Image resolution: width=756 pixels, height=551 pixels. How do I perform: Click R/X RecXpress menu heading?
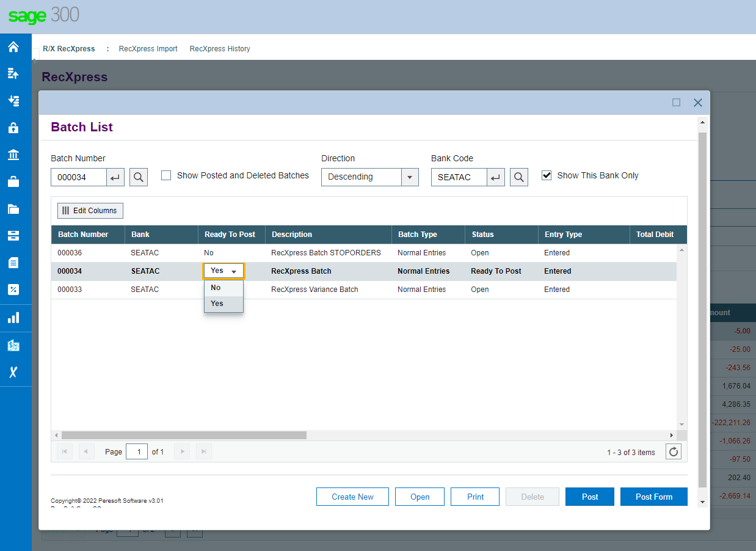point(69,49)
